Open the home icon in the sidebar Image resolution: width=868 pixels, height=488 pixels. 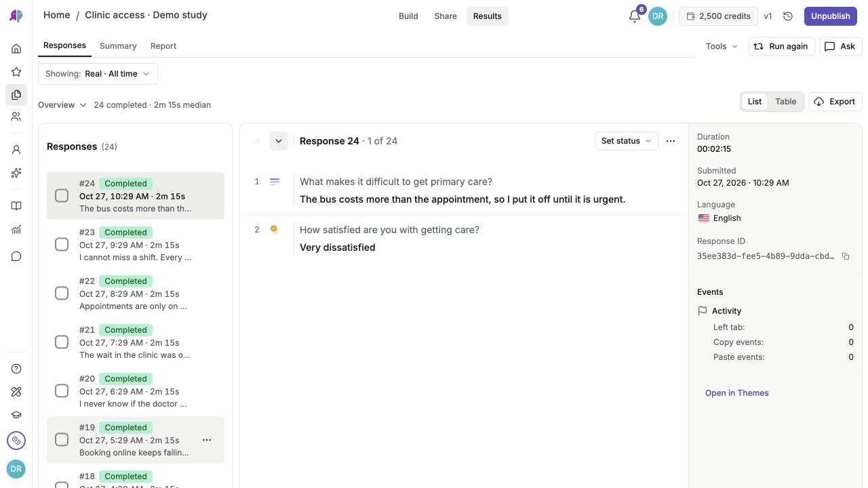point(16,49)
